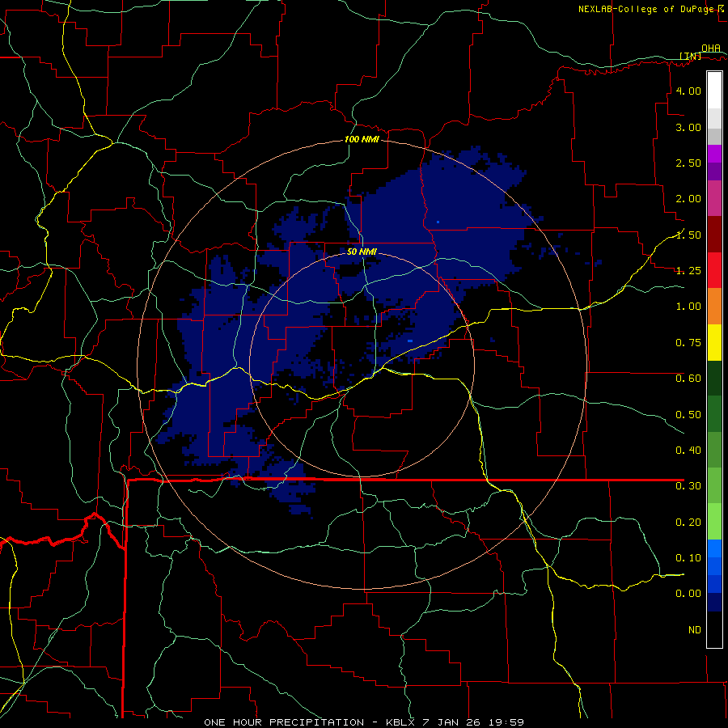Click the 0.20 legend value
Image resolution: width=728 pixels, height=728 pixels.
tap(688, 523)
